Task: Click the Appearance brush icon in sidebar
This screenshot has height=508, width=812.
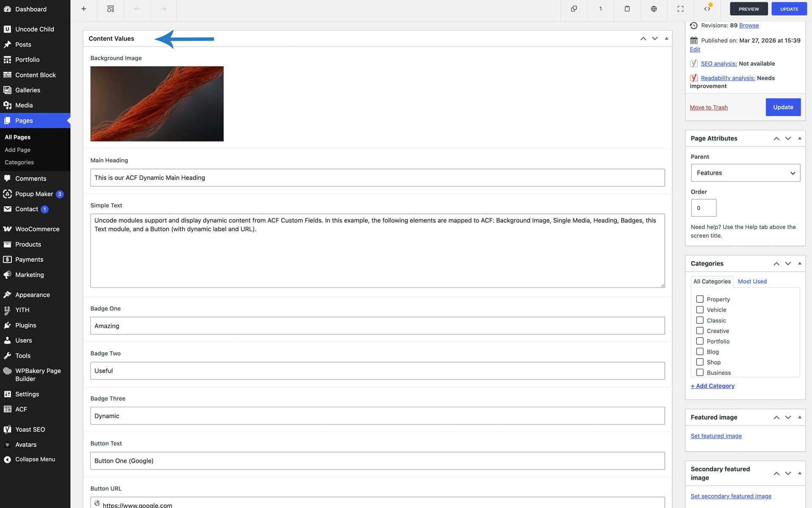Action: [7, 295]
